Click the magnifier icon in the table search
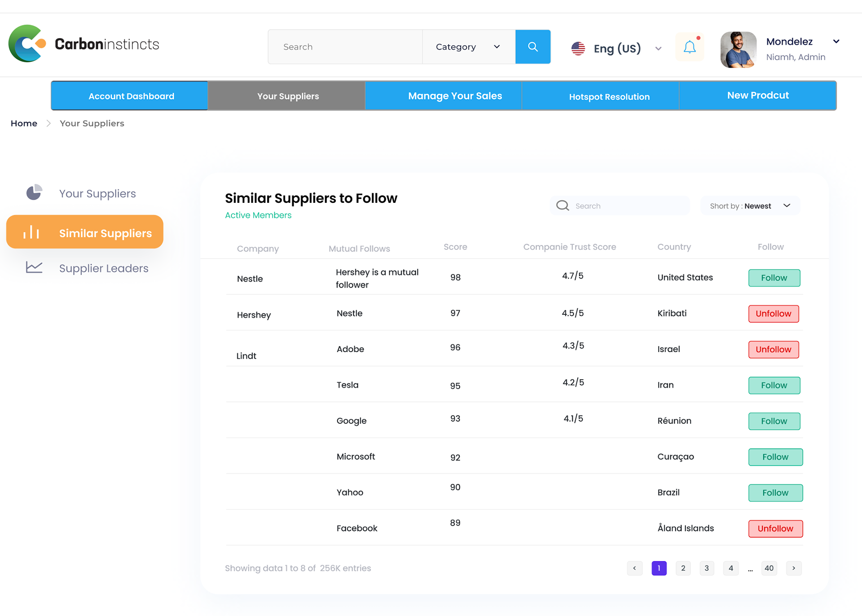862x616 pixels. (x=563, y=205)
